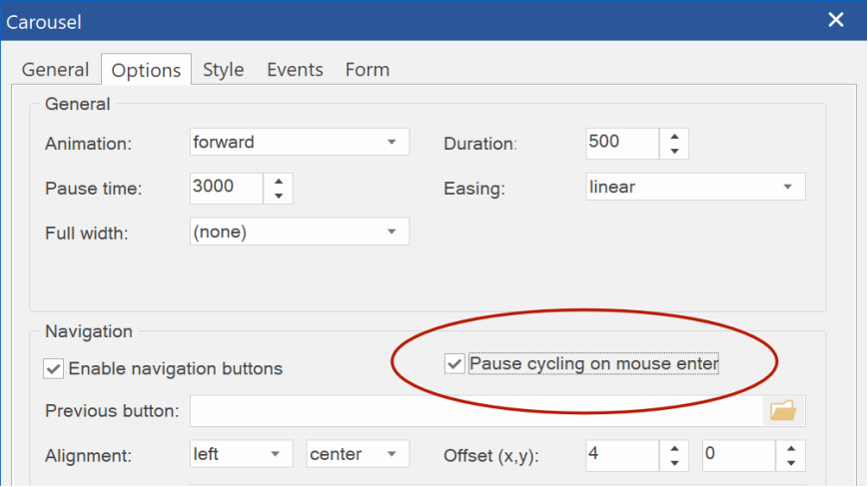Increase Pause time with up arrow
The height and width of the screenshot is (487, 868).
tap(279, 182)
